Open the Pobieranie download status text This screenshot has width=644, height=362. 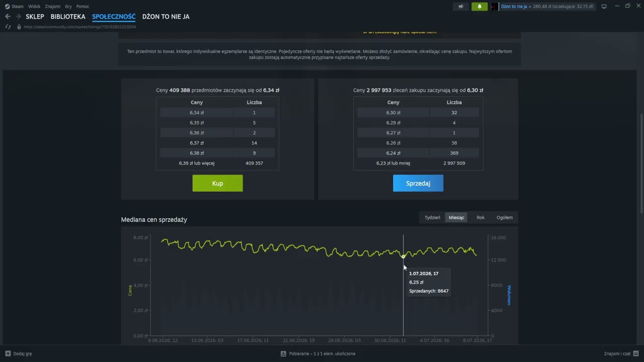(322, 353)
